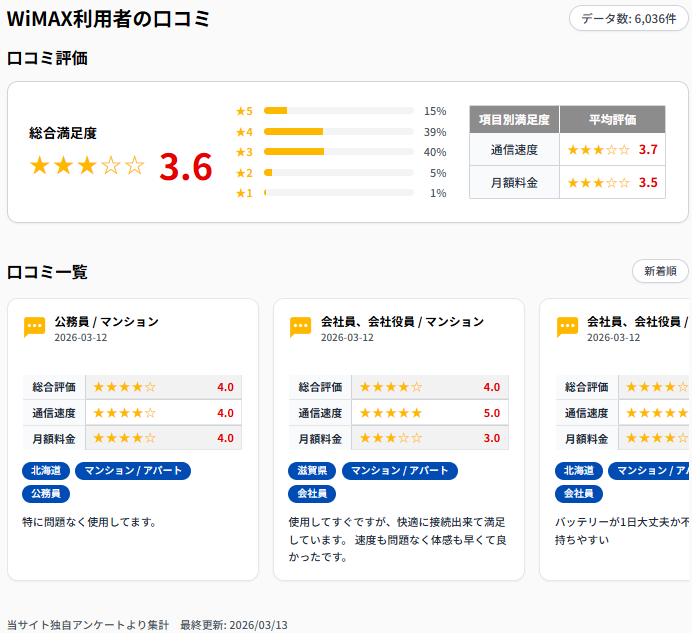Click the 滋賀県 tag

[312, 471]
